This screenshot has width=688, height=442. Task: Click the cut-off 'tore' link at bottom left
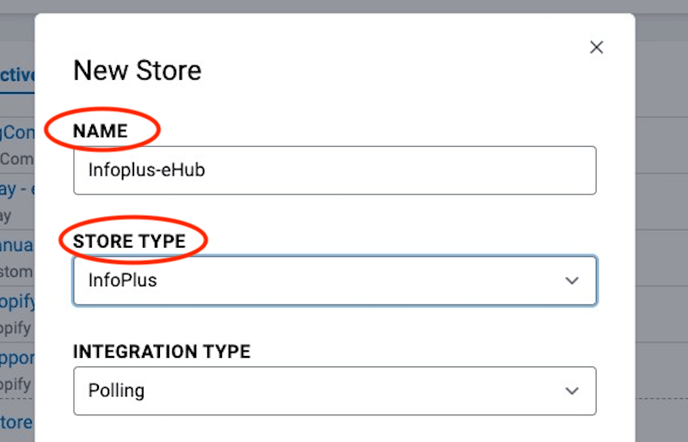[17, 422]
